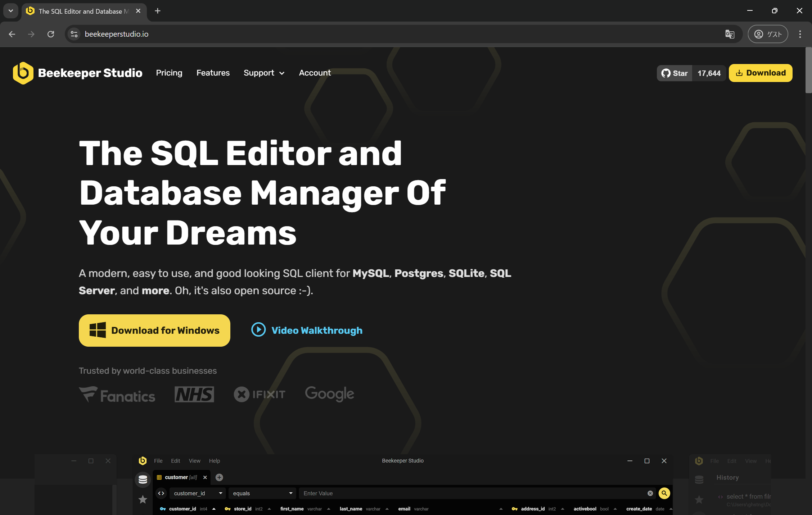Open Chrome's three-dot menu
Screen dimensions: 812x515
tap(800, 34)
